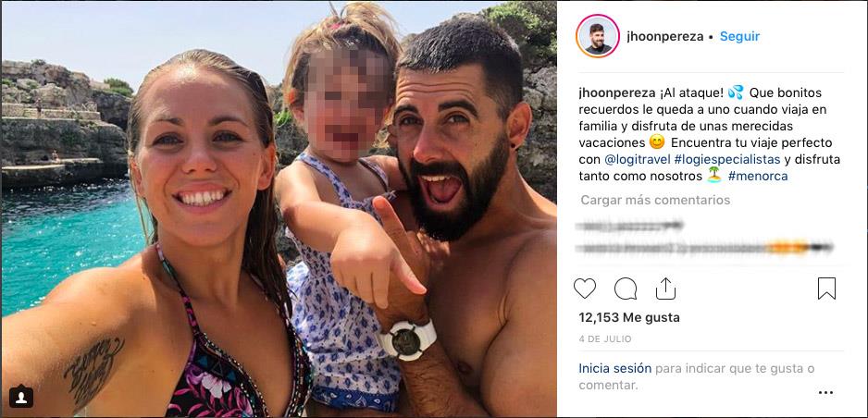The width and height of the screenshot is (868, 418).
Task: Select the second blurred comment line
Action: click(x=704, y=247)
